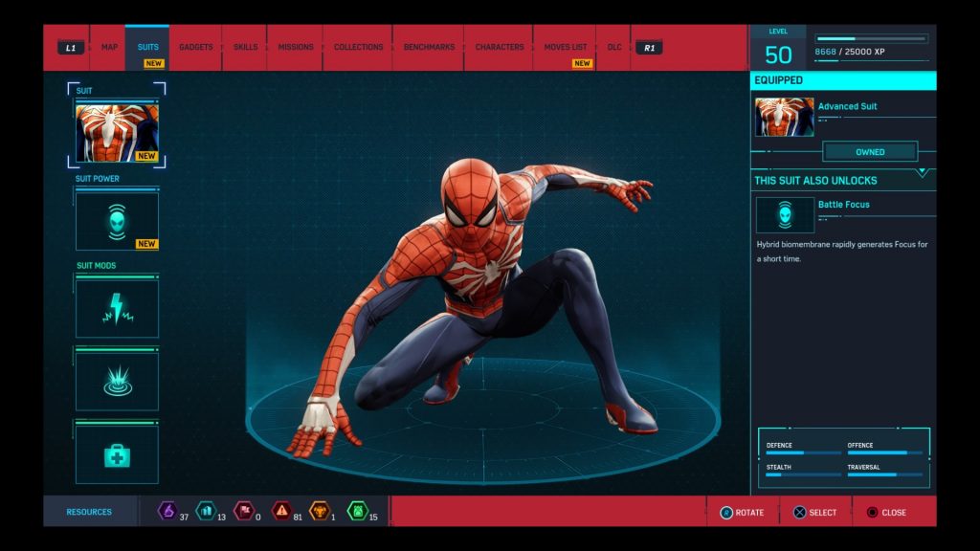Click the Stealth stat bar
This screenshot has height=551, width=980.
(803, 474)
